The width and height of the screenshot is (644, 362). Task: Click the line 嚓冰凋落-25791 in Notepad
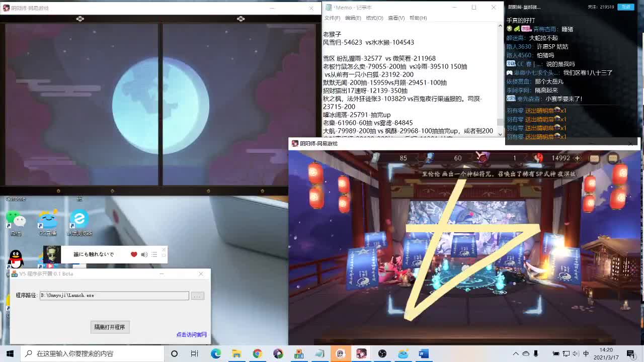(x=357, y=115)
